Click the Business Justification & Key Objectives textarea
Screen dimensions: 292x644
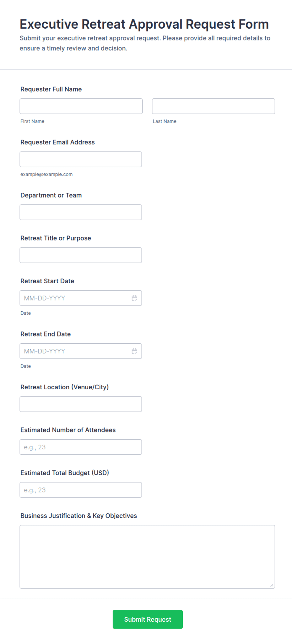pos(147,557)
